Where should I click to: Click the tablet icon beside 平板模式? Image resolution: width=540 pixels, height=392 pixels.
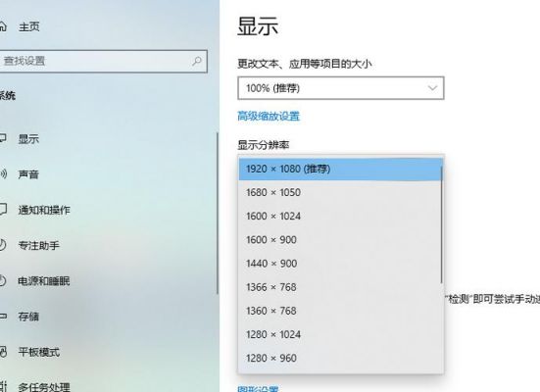3,352
